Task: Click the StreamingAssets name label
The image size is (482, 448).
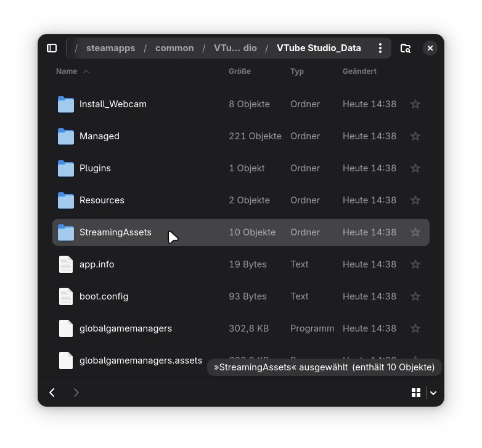Action: click(x=115, y=232)
